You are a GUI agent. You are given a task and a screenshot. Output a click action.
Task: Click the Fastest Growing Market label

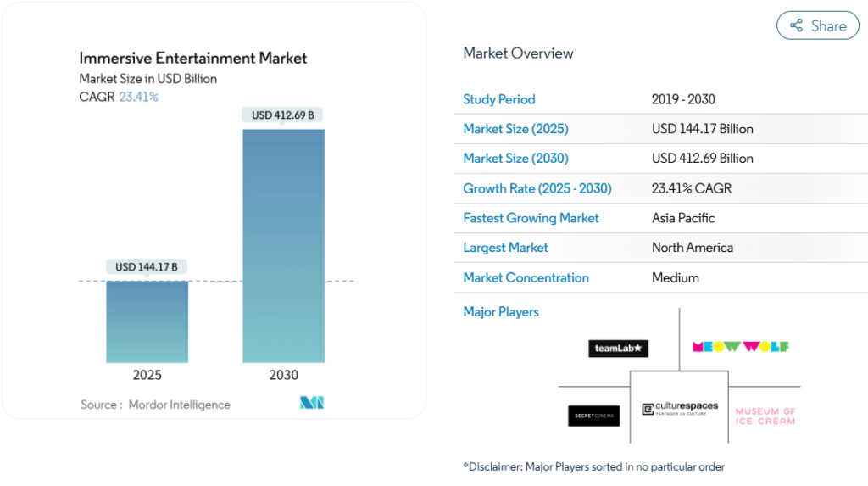click(x=531, y=218)
